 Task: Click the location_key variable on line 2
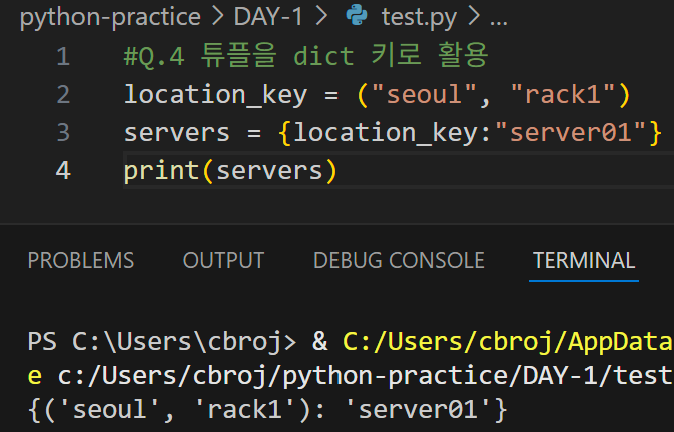pos(216,95)
